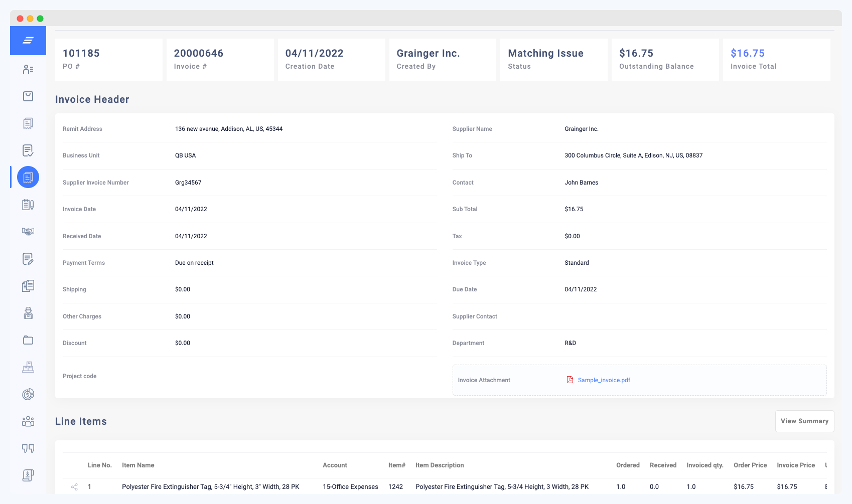Click the View Summary button
The height and width of the screenshot is (504, 852).
[804, 421]
